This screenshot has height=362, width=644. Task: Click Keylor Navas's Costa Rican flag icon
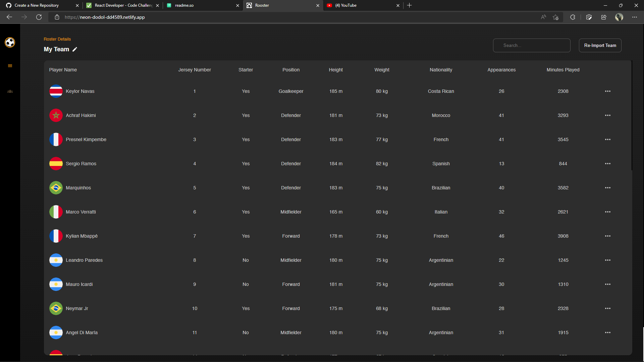point(56,91)
